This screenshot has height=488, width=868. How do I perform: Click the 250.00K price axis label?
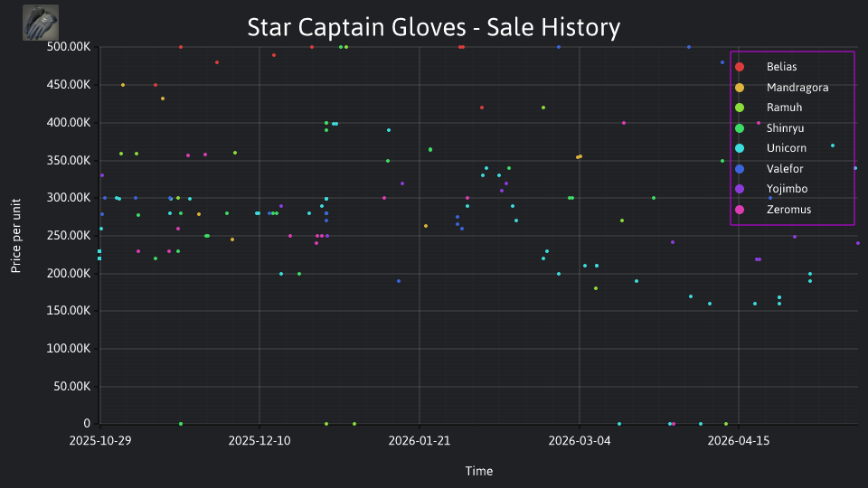(69, 236)
